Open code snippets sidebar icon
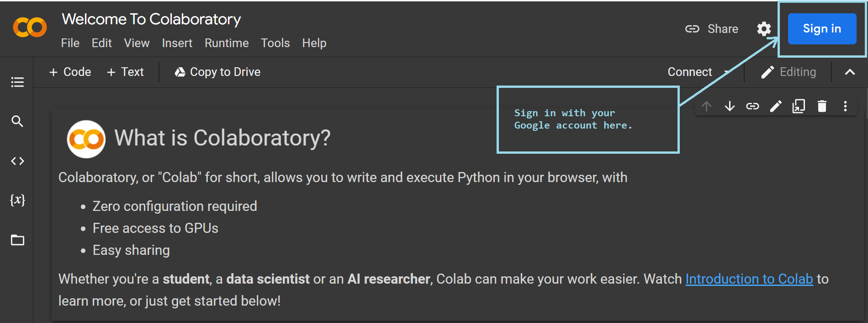This screenshot has height=323, width=868. 17,161
